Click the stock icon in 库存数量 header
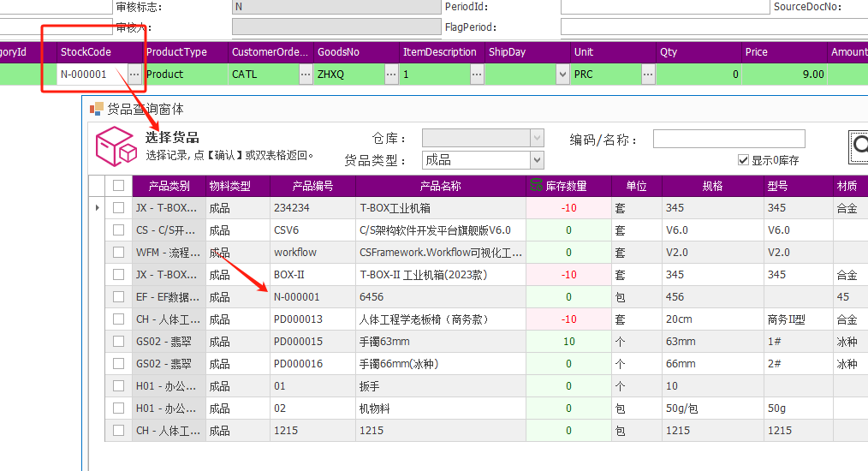This screenshot has width=868, height=471. (x=536, y=186)
